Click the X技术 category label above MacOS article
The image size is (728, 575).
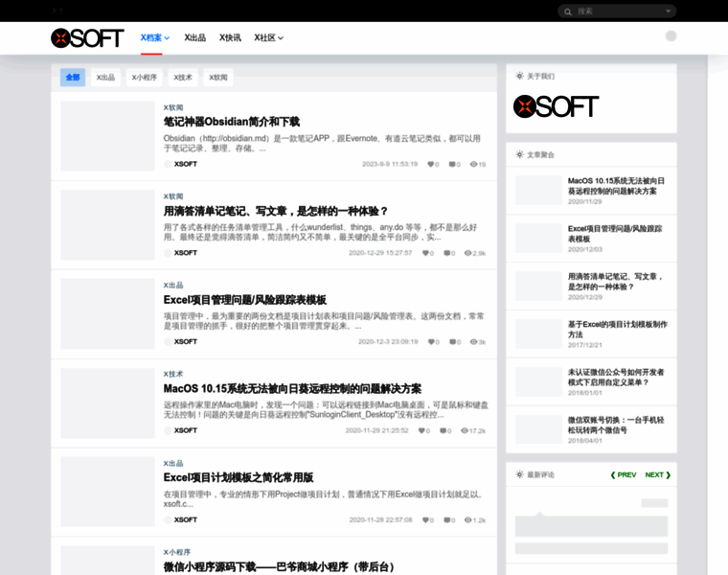pos(173,374)
